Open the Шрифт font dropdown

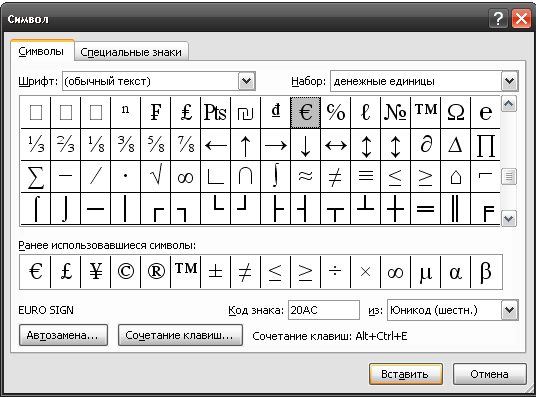coord(246,81)
